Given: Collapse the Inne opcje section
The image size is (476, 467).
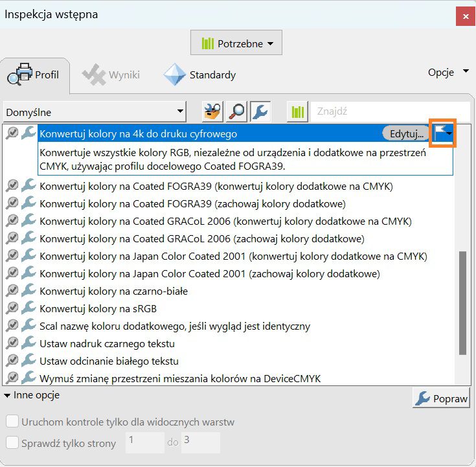Looking at the screenshot, I should click(32, 395).
